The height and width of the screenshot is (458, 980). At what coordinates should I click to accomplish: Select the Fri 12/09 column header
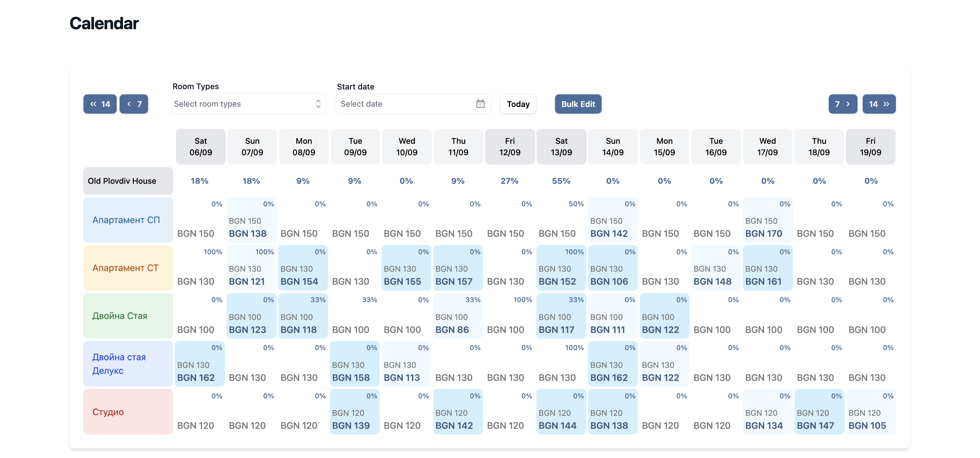[509, 147]
